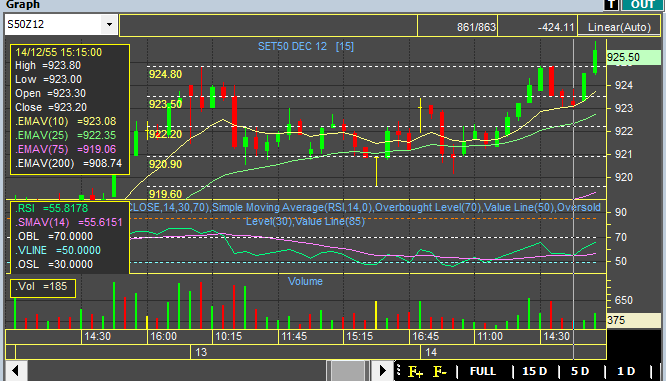
Task: Switch chart range to 1 D
Action: click(626, 371)
